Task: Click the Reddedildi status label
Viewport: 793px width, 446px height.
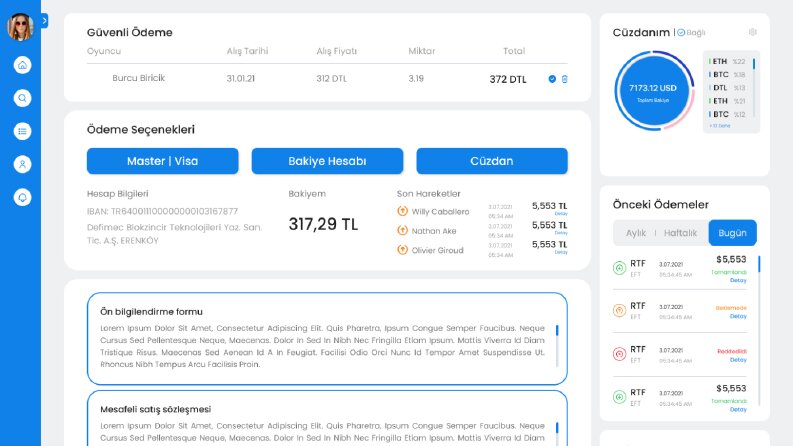Action: (732, 351)
